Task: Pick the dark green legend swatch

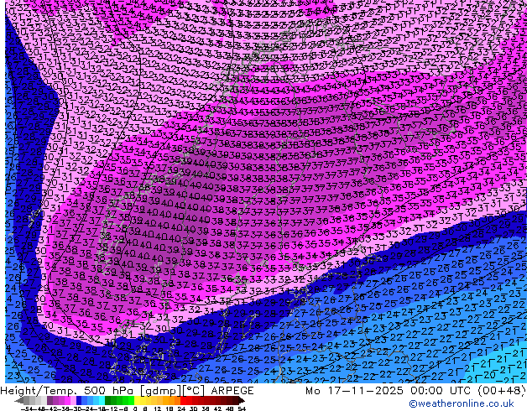Action: tap(108, 401)
